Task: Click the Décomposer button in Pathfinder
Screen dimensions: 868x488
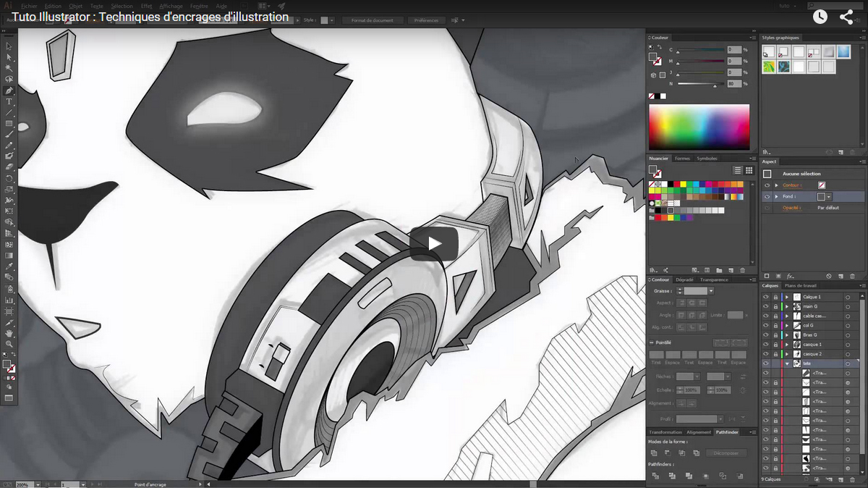Action: click(x=726, y=453)
